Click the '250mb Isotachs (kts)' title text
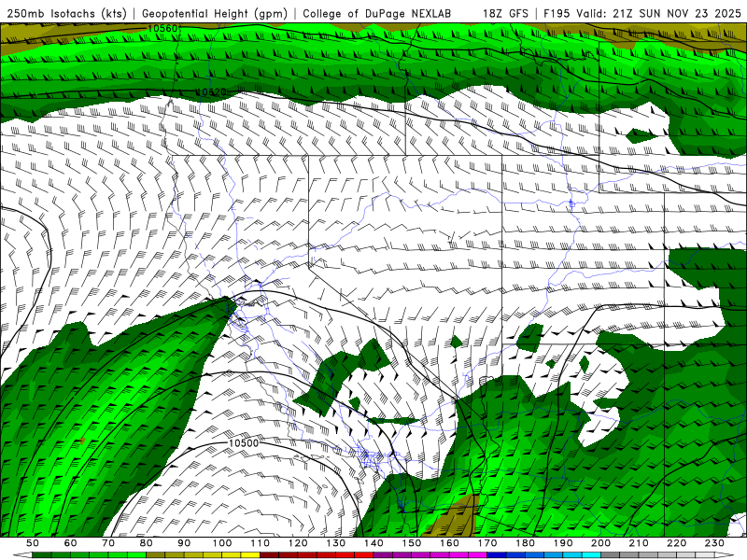Screen dimensions: 747x560 click(66, 13)
